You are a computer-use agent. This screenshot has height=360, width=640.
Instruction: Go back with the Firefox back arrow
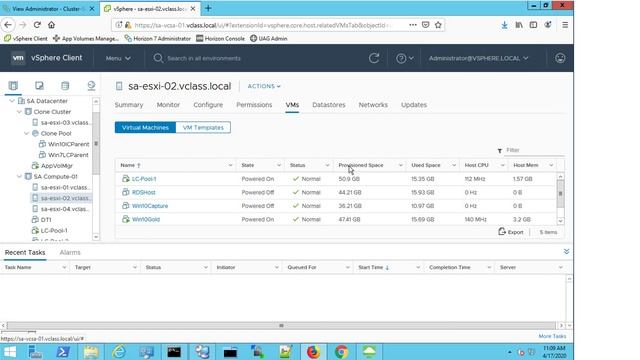click(8, 25)
